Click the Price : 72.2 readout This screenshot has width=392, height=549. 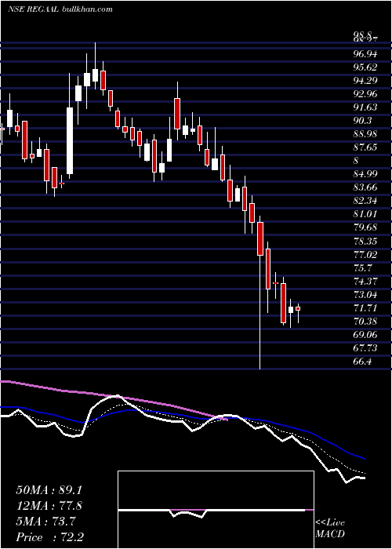click(49, 537)
